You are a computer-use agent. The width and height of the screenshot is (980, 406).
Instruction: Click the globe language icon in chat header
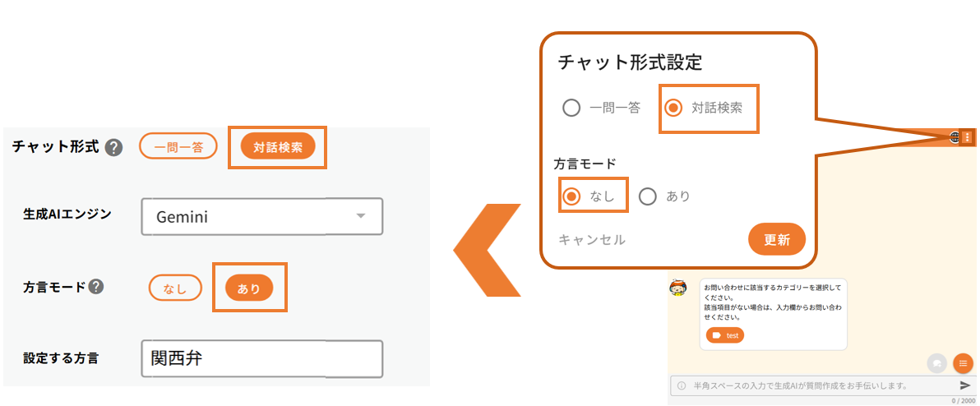coord(955,137)
